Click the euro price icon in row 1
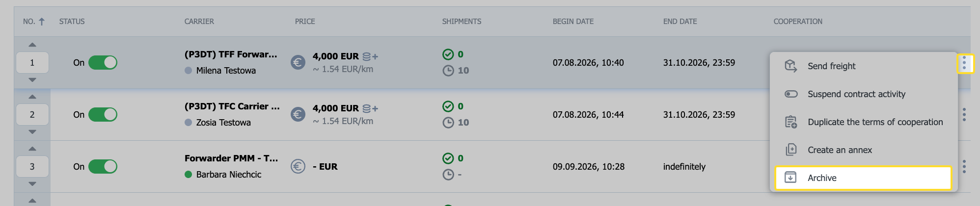The width and height of the screenshot is (980, 206). [x=298, y=62]
